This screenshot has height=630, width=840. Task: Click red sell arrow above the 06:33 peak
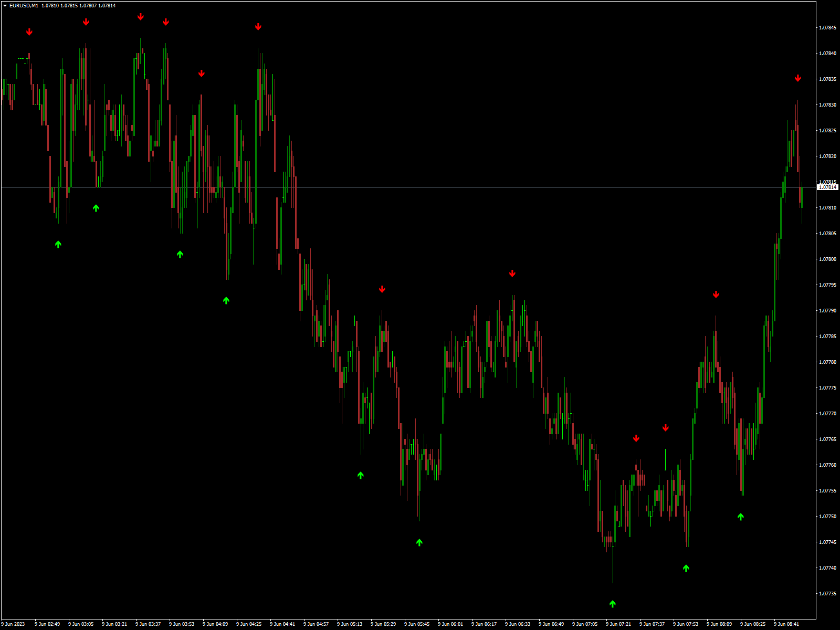(512, 274)
